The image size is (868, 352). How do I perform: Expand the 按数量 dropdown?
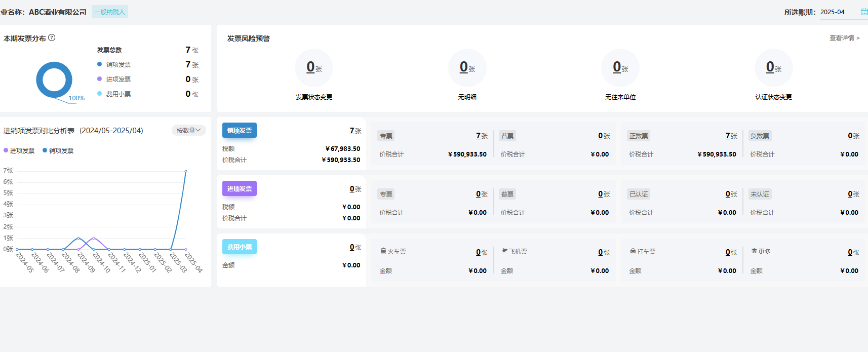pyautogui.click(x=188, y=130)
